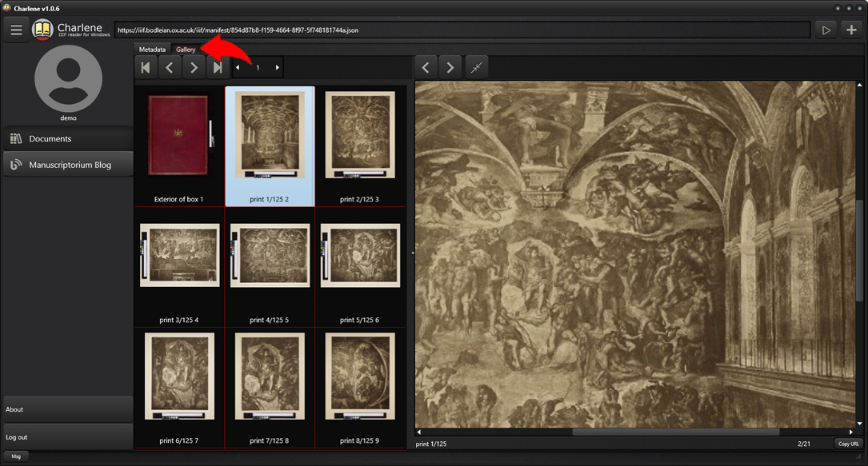Click the Msg button
This screenshot has width=868, height=466.
click(x=16, y=456)
